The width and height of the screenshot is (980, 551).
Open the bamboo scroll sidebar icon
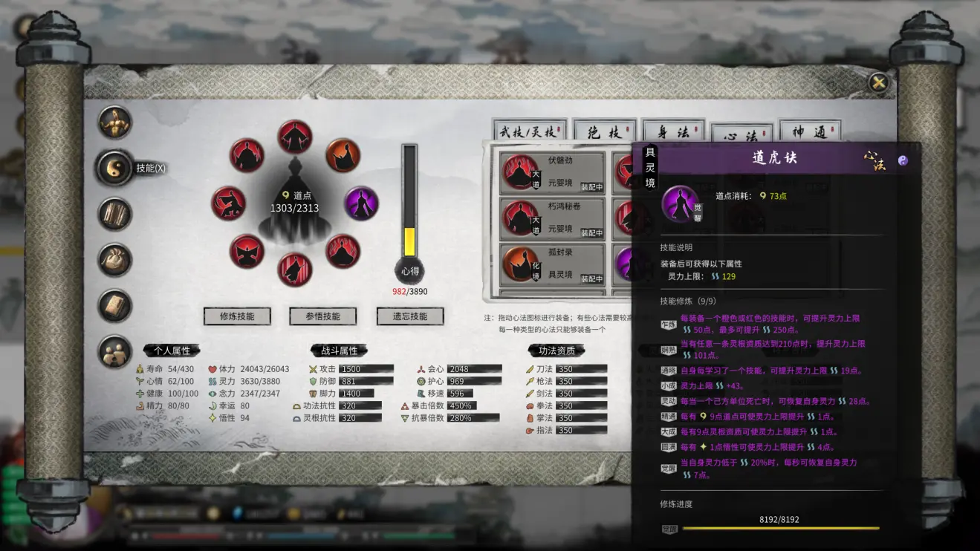115,214
